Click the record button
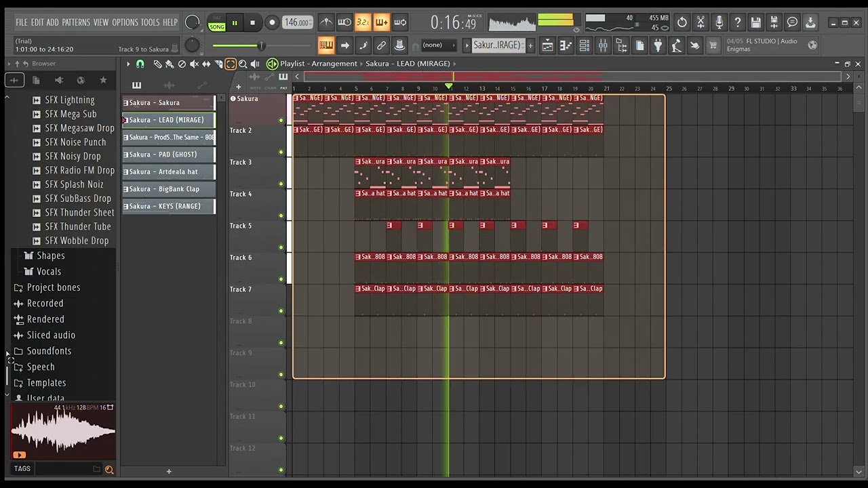868x488 pixels. coord(272,23)
